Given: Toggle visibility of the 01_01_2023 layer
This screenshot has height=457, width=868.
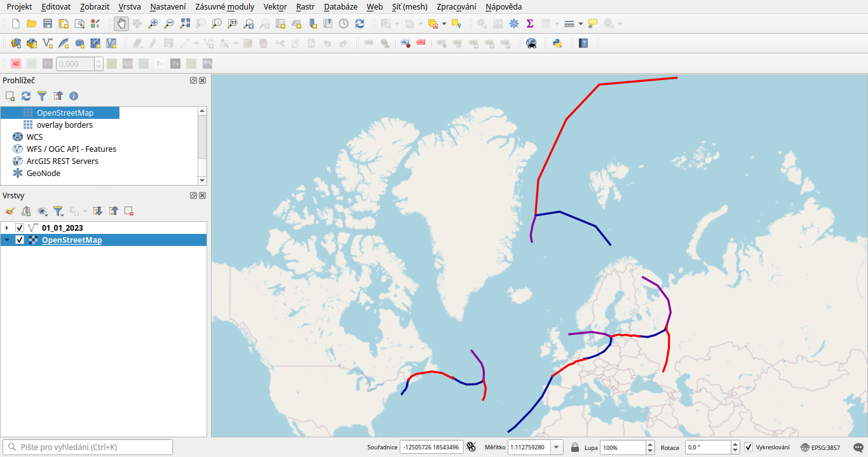Looking at the screenshot, I should point(20,228).
